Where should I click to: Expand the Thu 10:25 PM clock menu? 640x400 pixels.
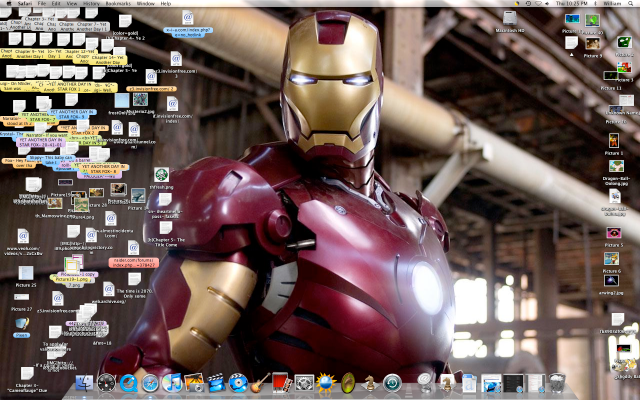(573, 4)
